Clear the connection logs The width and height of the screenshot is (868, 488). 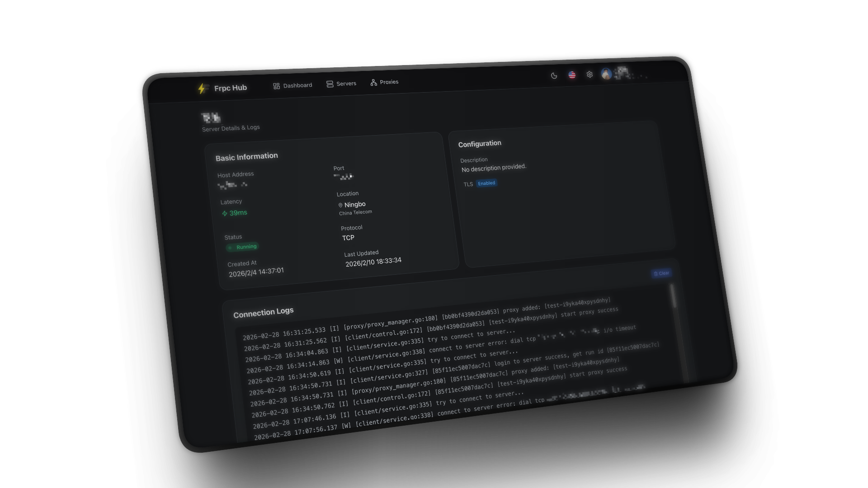(661, 273)
